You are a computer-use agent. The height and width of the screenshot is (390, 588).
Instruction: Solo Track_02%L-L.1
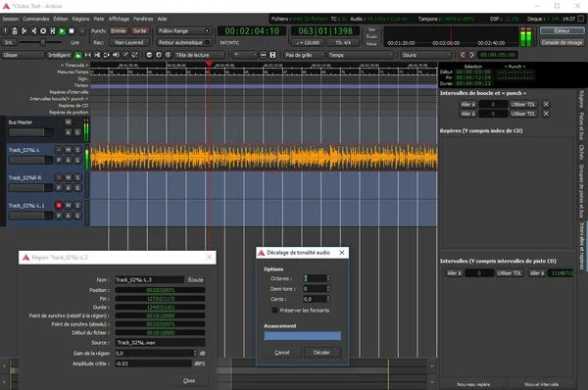tap(77, 206)
